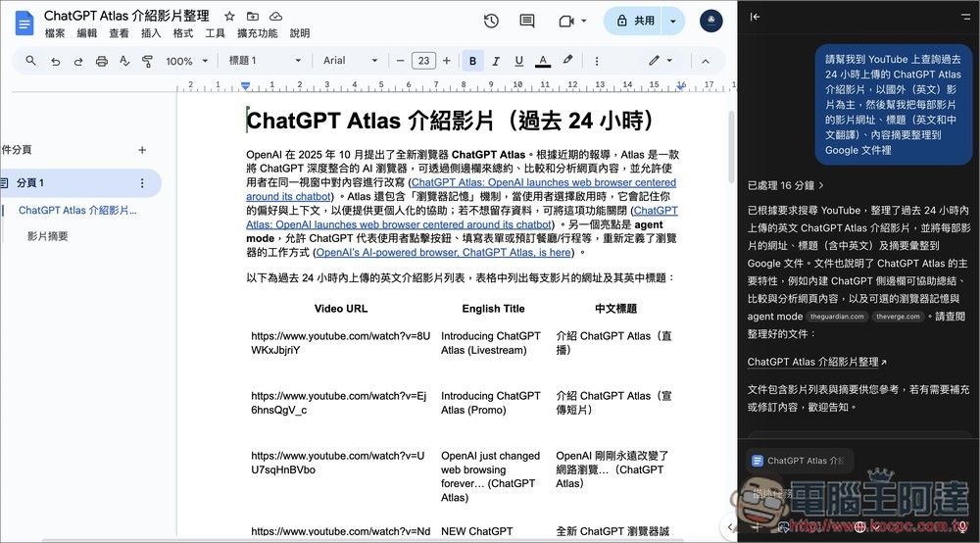Image resolution: width=980 pixels, height=543 pixels.
Task: Toggle bold formatting button
Action: [472, 61]
